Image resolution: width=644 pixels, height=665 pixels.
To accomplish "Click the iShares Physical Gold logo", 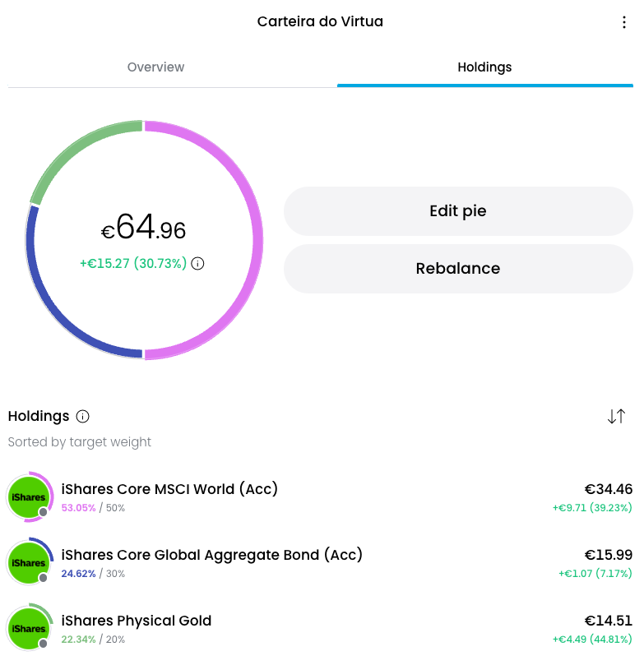I will (30, 628).
